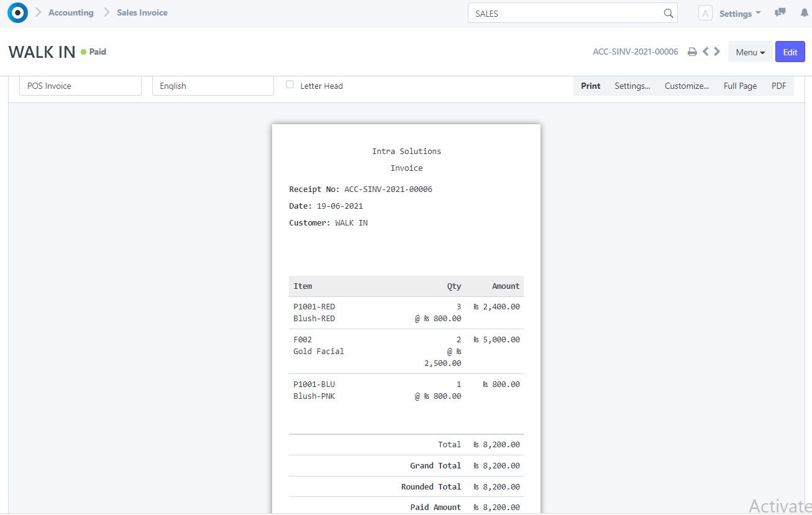The height and width of the screenshot is (515, 812).
Task: Click the Edit button
Action: pos(790,52)
